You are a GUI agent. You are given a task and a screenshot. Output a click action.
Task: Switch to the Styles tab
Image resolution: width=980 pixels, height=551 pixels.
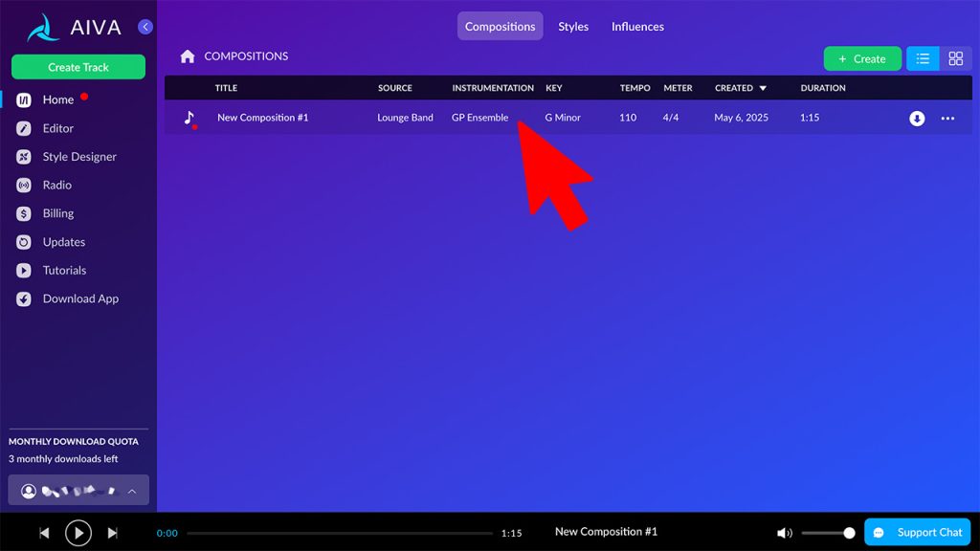[573, 26]
